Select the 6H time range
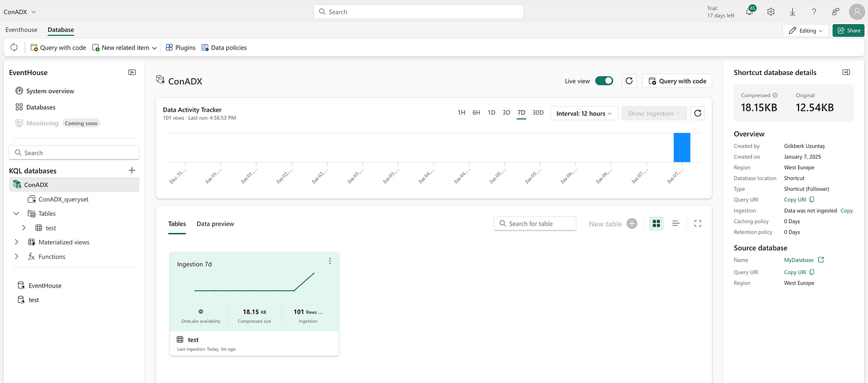868x383 pixels. [x=476, y=113]
